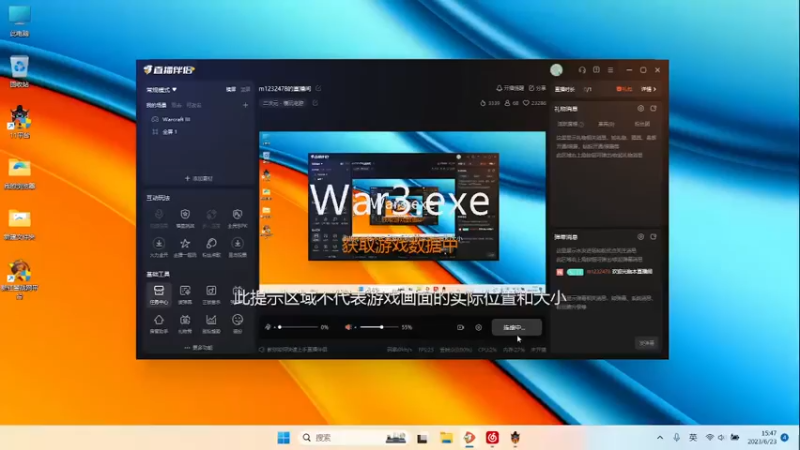Viewport: 800px width, 450px height.
Task: Click the CPU usage status entry
Action: coord(487,350)
